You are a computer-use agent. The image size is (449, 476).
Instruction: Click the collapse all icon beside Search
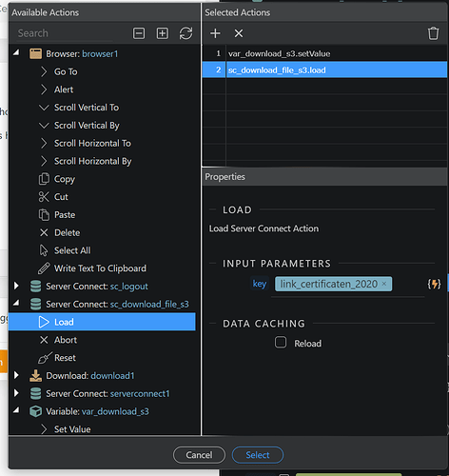139,33
